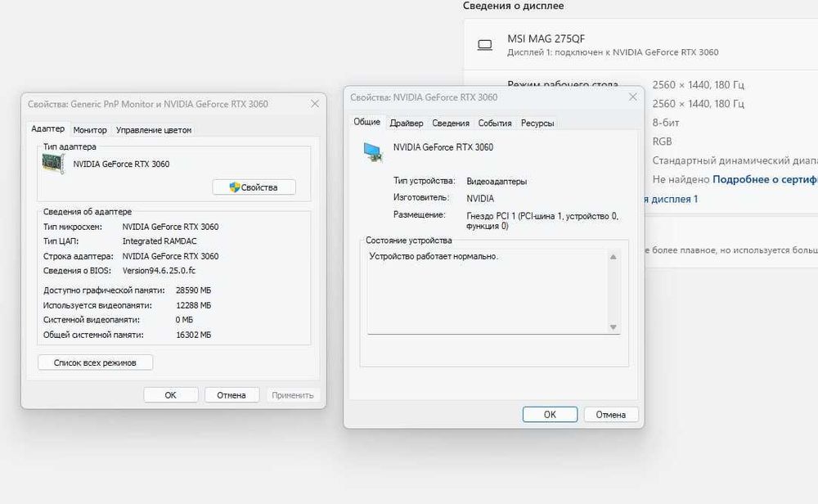Click OK in the adapter properties dialog
Image resolution: width=818 pixels, height=504 pixels.
pyautogui.click(x=171, y=395)
